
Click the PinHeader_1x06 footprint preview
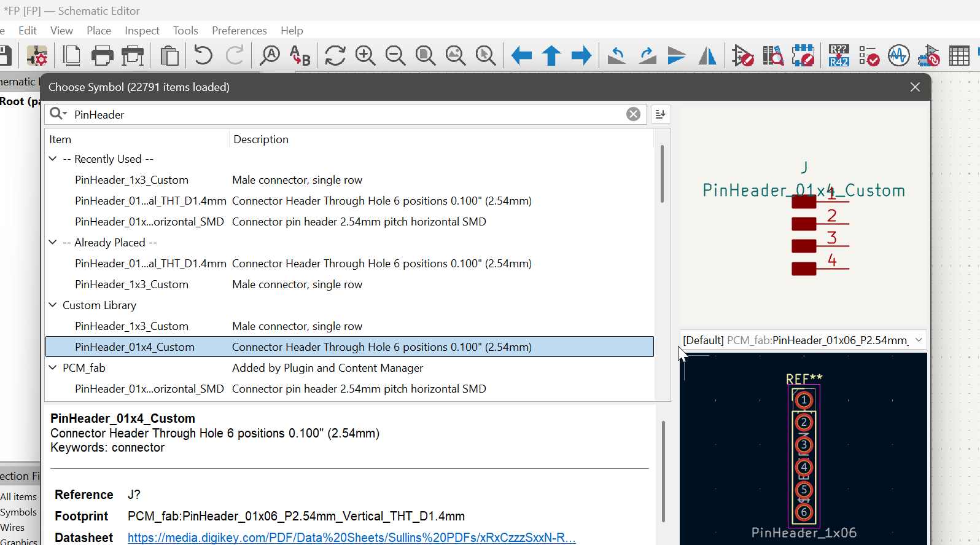(x=803, y=449)
